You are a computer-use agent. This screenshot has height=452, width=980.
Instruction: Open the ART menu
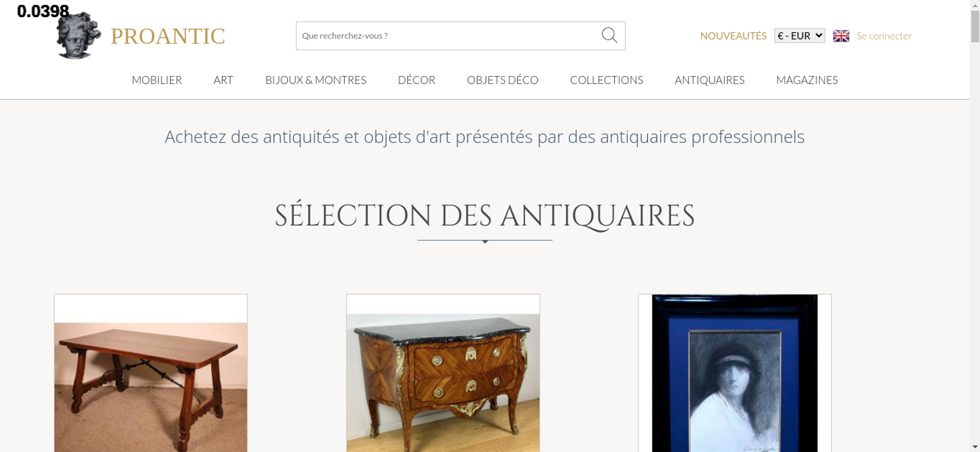[x=223, y=80]
